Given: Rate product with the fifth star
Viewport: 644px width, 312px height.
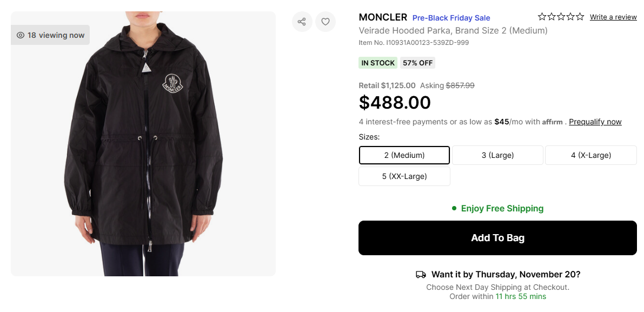Looking at the screenshot, I should (580, 17).
